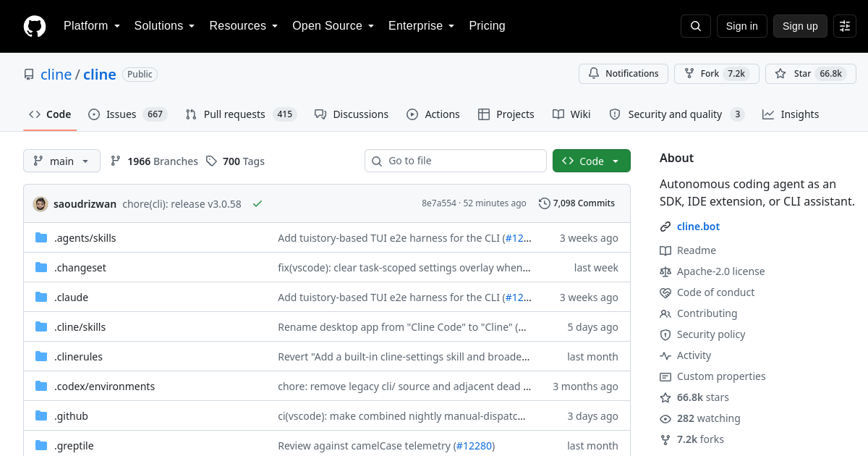This screenshot has height=456, width=868.
Task: Expand the Open Source menu
Action: 333,26
